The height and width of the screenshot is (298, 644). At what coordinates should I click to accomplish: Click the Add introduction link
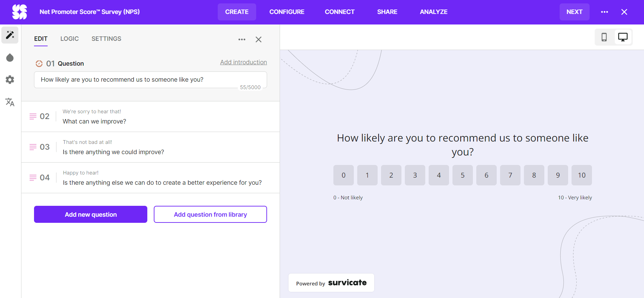(243, 62)
